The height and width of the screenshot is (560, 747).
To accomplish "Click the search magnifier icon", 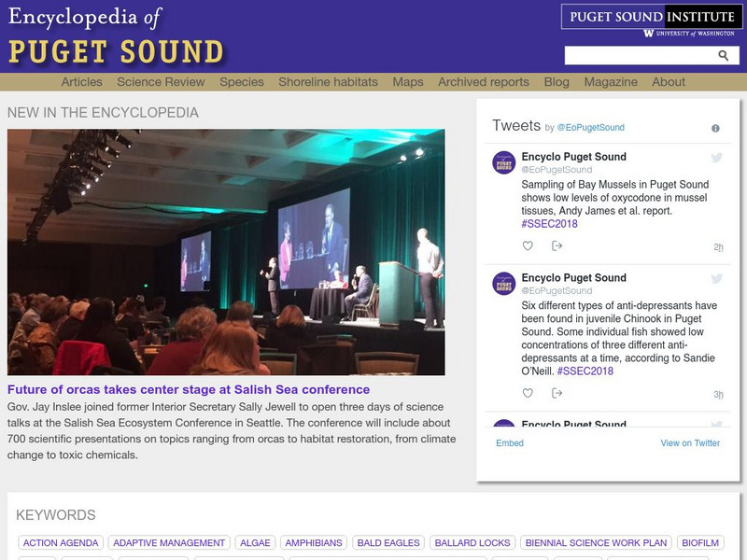I will pos(723,56).
